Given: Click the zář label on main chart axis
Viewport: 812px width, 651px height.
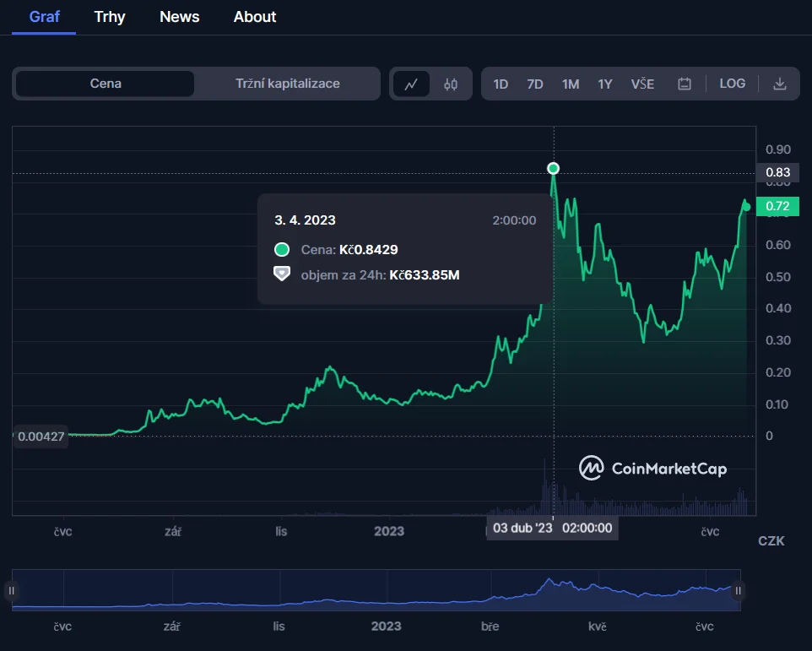Looking at the screenshot, I should (x=173, y=531).
